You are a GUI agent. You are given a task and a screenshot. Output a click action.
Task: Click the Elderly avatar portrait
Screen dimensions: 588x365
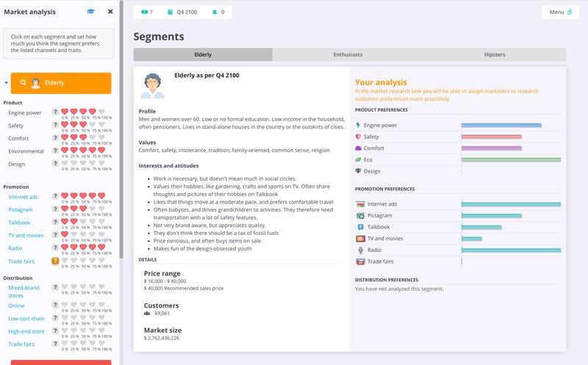(x=153, y=86)
